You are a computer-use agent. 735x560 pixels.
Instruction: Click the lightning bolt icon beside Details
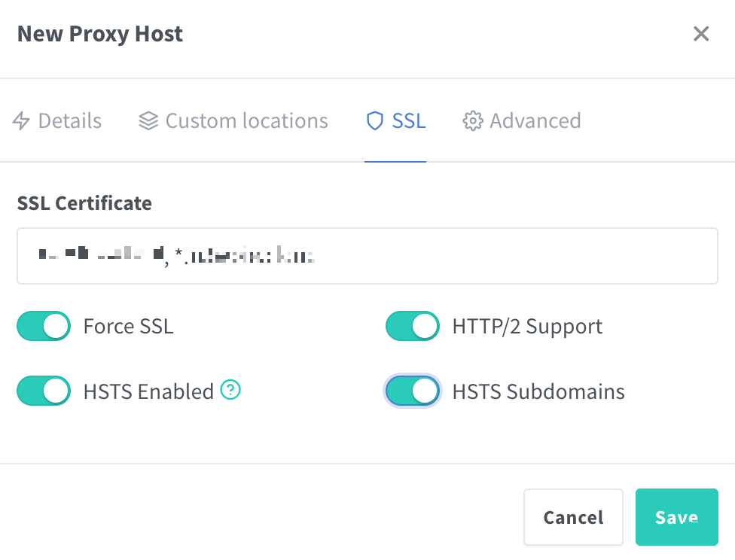[22, 121]
